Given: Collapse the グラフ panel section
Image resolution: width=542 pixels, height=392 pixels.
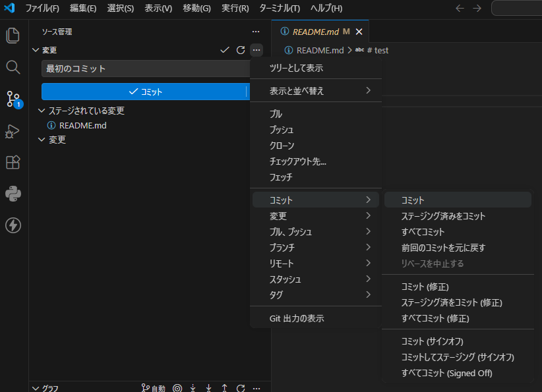Looking at the screenshot, I should (x=36, y=388).
